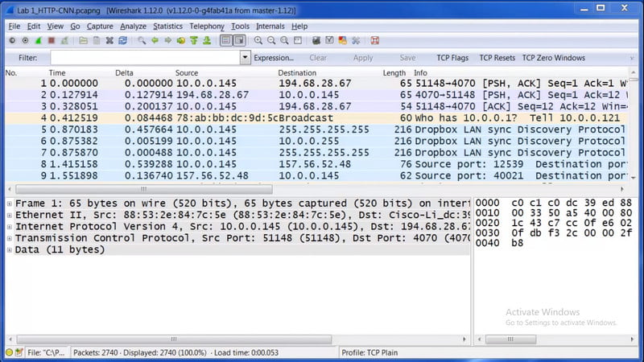Viewport: 644px width, 362px height.
Task: Select packet 4 ARP broadcast row
Action: point(316,117)
